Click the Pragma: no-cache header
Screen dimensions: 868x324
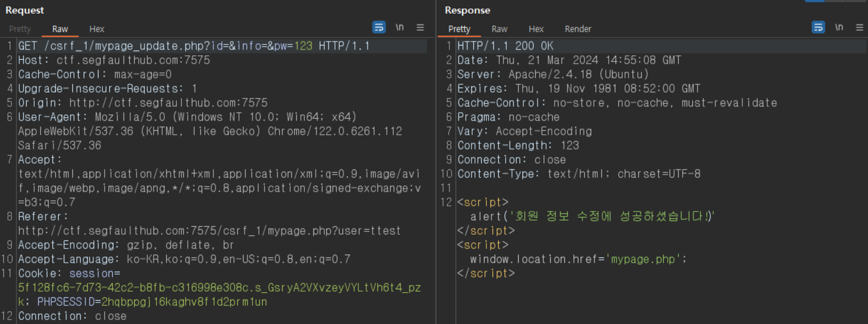509,117
